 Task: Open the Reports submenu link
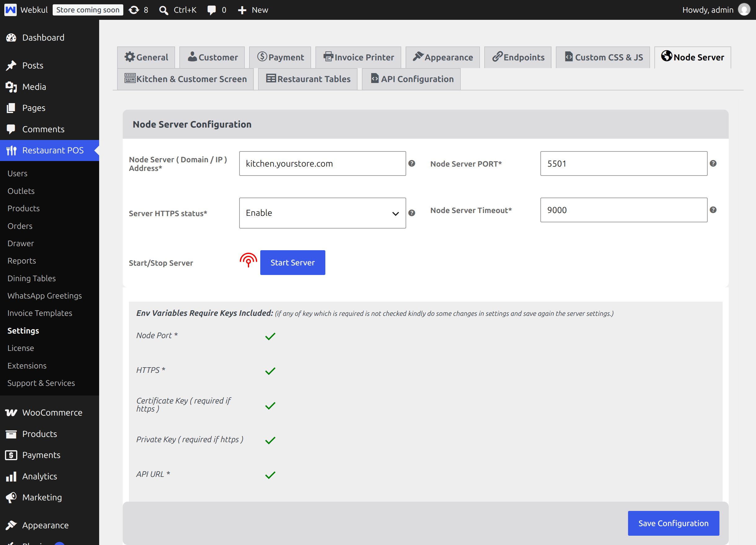pos(22,261)
